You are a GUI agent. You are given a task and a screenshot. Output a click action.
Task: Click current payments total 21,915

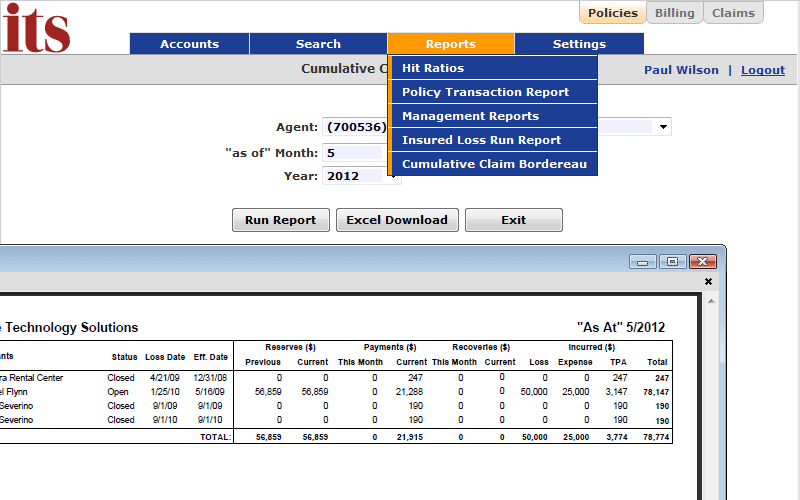(410, 437)
